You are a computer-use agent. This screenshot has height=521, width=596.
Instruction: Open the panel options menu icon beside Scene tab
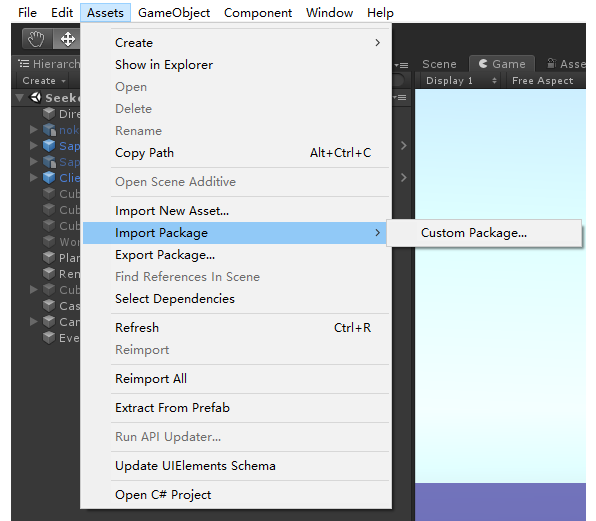point(401,65)
